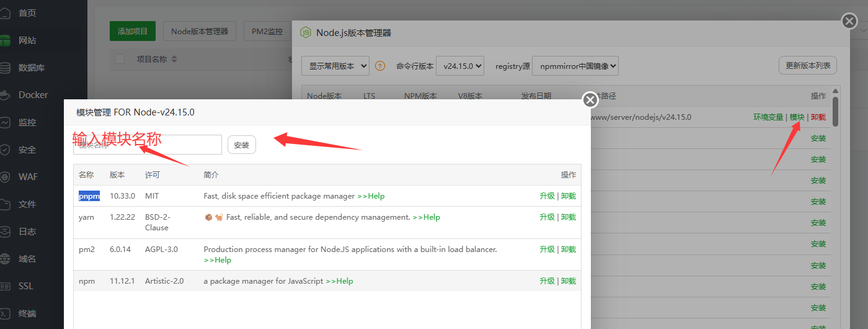Viewport: 868px width, 329px height.
Task: Click the pnpm module name
Action: tap(89, 196)
